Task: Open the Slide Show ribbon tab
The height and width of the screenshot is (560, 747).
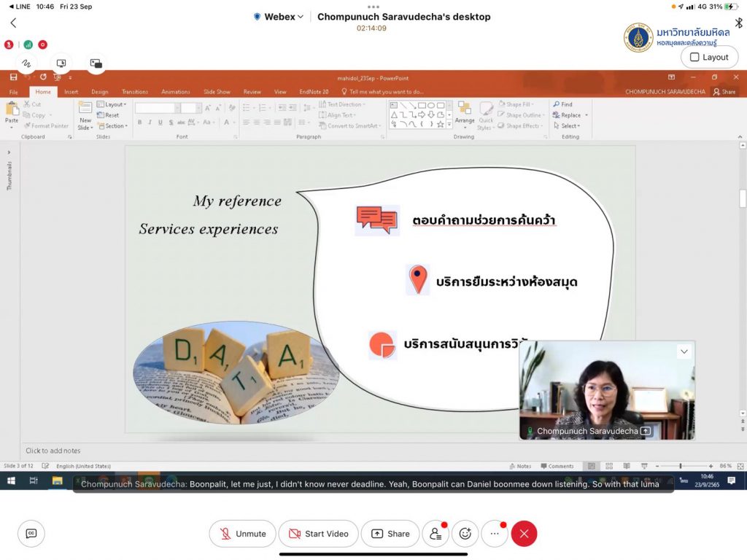Action: (217, 92)
